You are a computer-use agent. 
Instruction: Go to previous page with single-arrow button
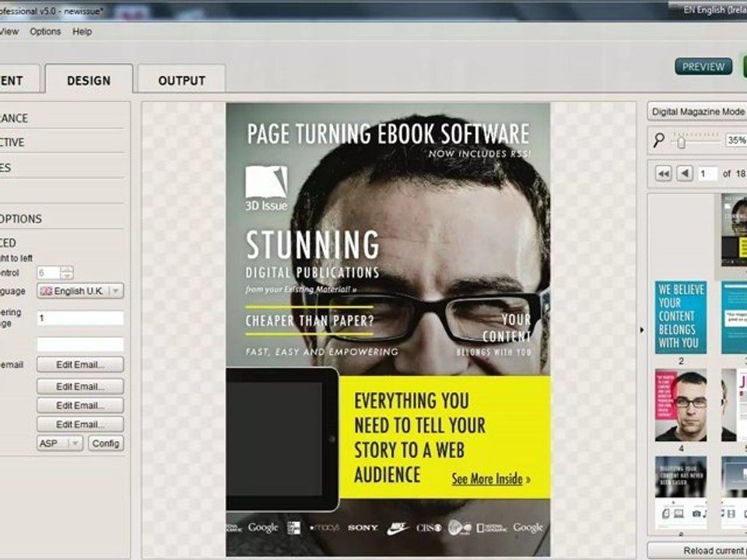[685, 173]
